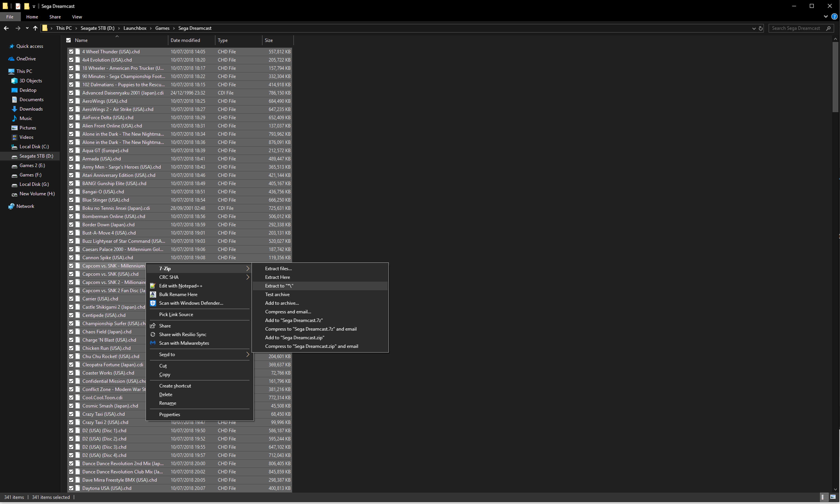
Task: Click the Pictures icon in sidebar
Action: coord(14,128)
